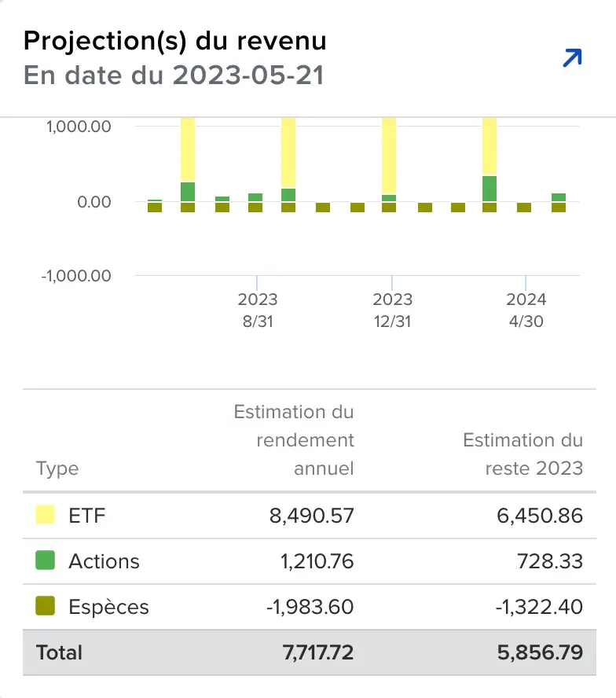Click the first tall yellow ETF bar

188,149
